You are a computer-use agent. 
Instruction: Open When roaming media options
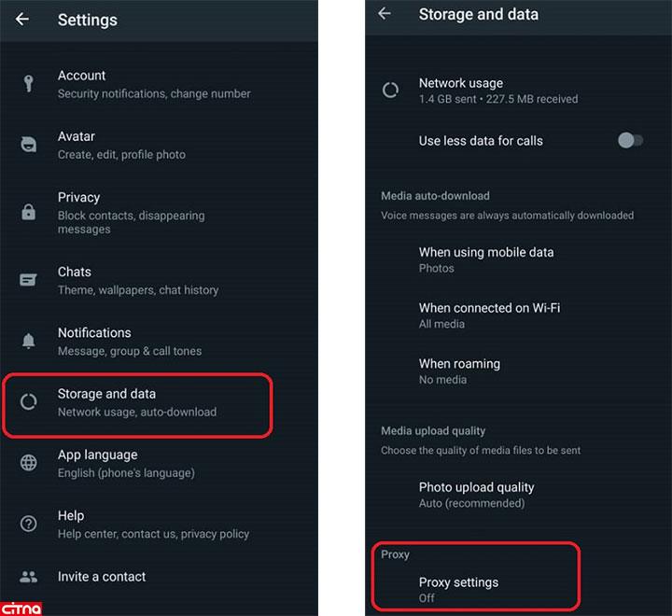pyautogui.click(x=459, y=371)
